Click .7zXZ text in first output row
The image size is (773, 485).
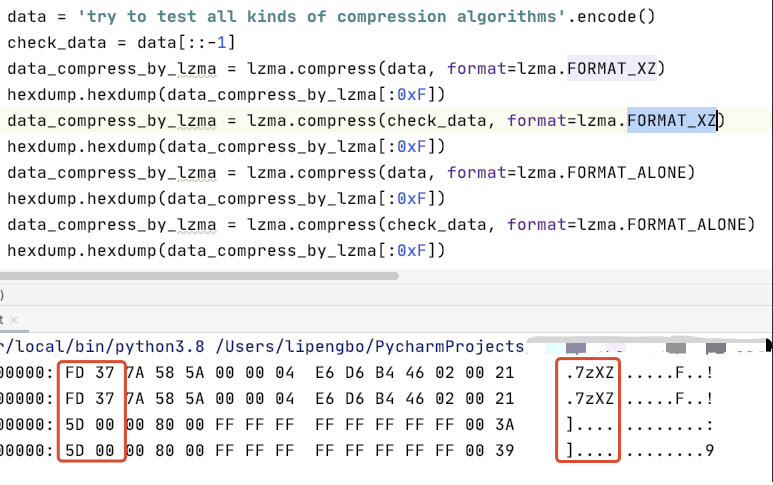point(588,373)
